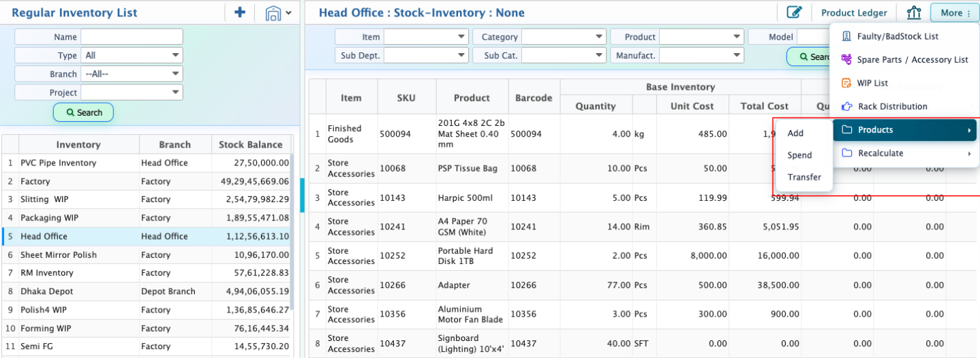Click the Stock Balance column header
This screenshot has width=980, height=358.
pyautogui.click(x=251, y=144)
